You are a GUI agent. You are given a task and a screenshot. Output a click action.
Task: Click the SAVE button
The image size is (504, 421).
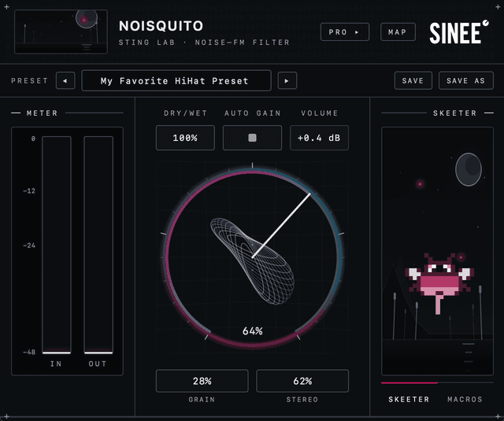(x=413, y=80)
